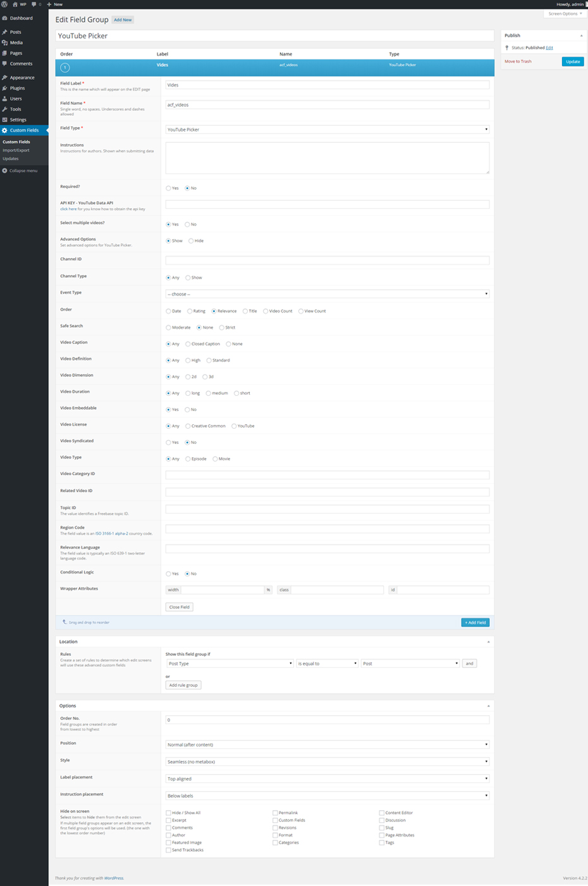Screen dimensions: 588x886
Task: Click the Move to Trash link
Action: [518, 61]
